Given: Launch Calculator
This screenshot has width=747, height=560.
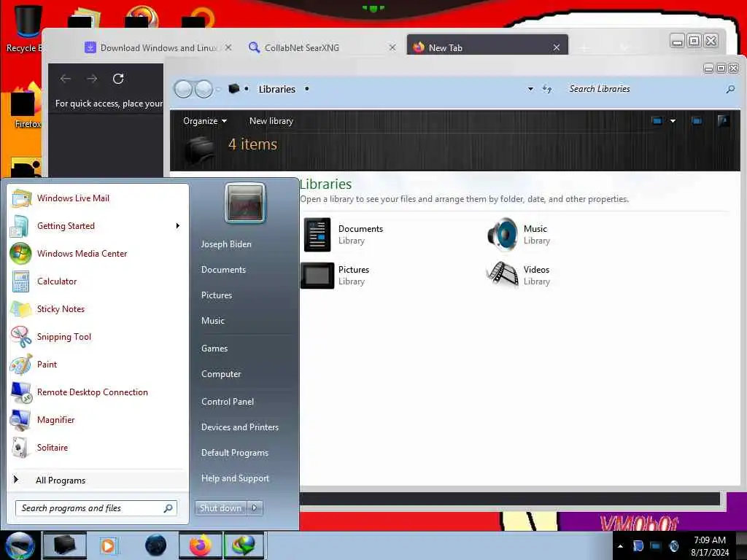Looking at the screenshot, I should click(x=98, y=281).
